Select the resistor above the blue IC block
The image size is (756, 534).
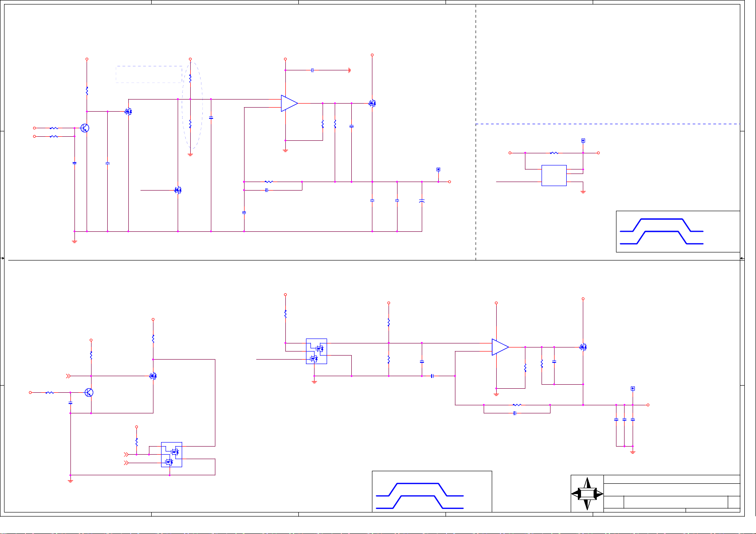[554, 153]
